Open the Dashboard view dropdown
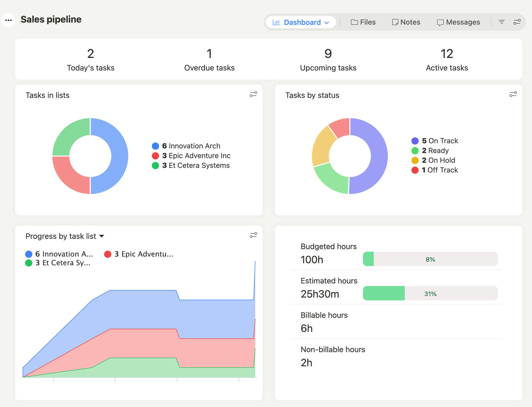 tap(301, 22)
